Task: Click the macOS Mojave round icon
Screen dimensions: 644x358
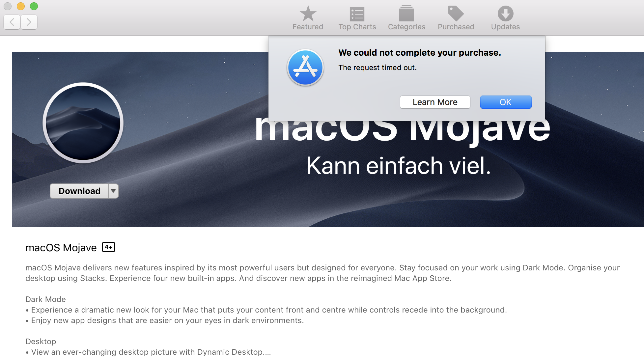Action: [x=83, y=123]
